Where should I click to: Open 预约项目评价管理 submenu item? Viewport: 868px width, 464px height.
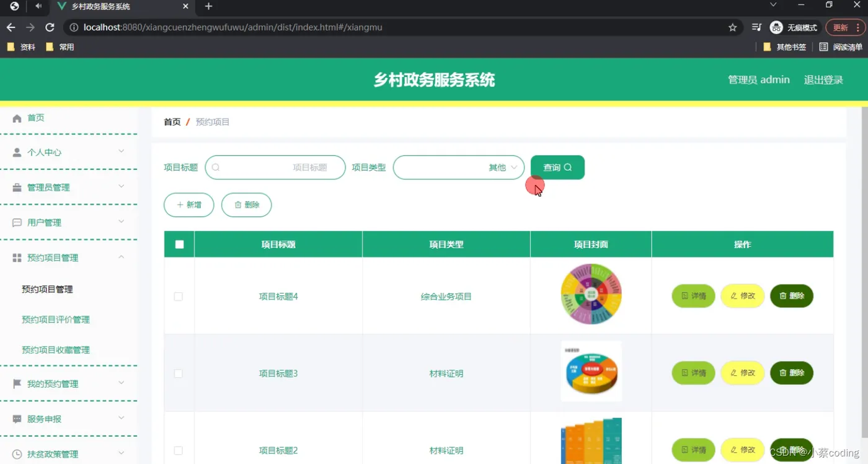tap(56, 319)
